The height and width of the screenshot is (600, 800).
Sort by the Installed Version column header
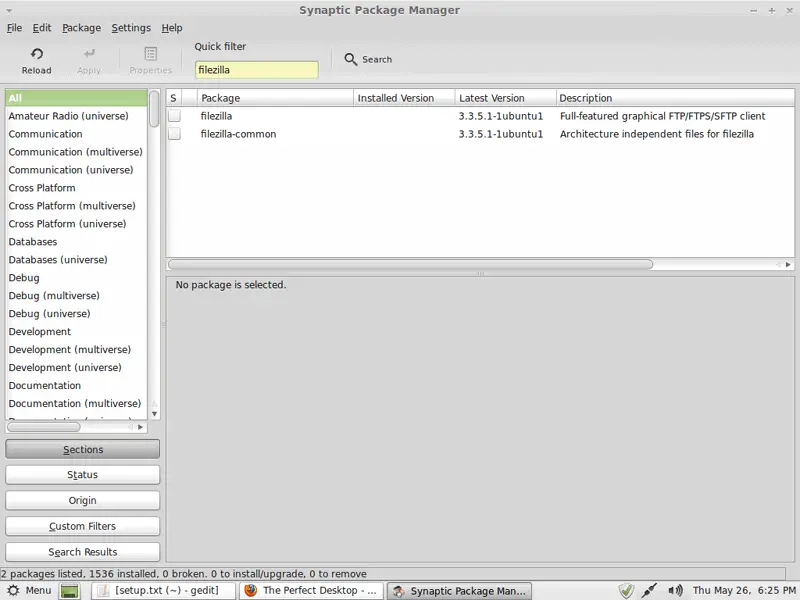pyautogui.click(x=404, y=98)
